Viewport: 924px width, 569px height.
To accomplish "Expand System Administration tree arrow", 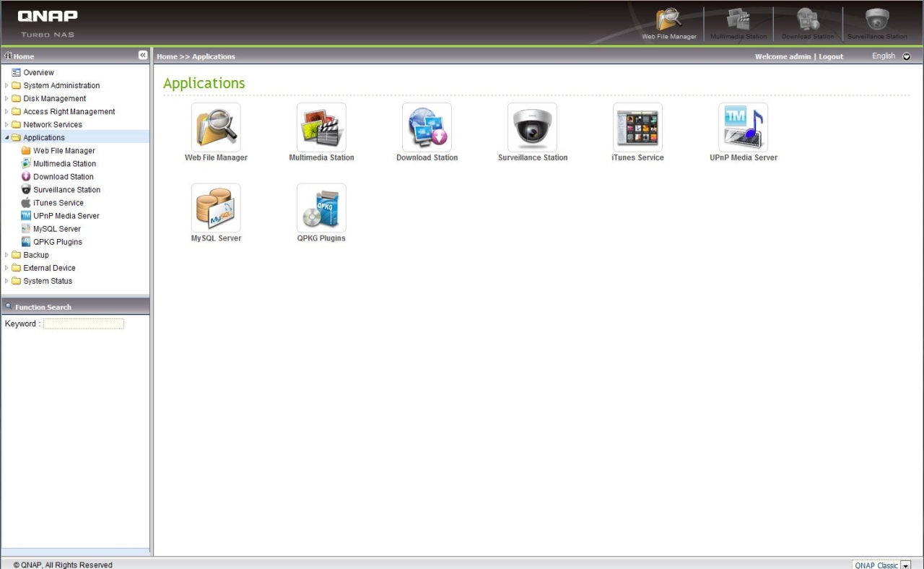I will (x=6, y=86).
